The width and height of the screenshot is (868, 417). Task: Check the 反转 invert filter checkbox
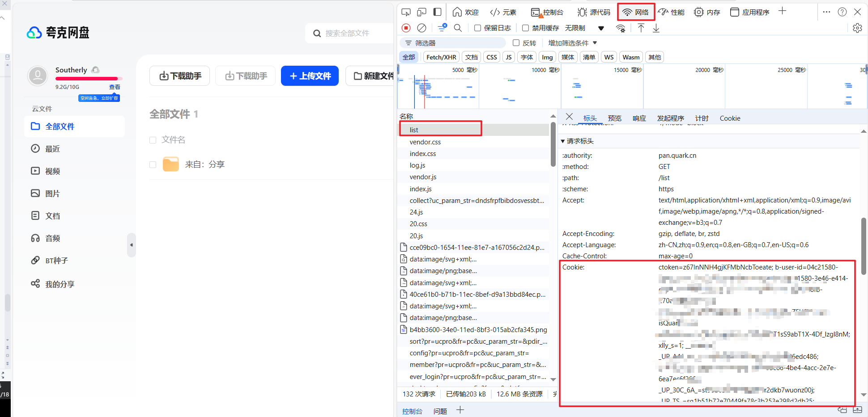point(516,43)
